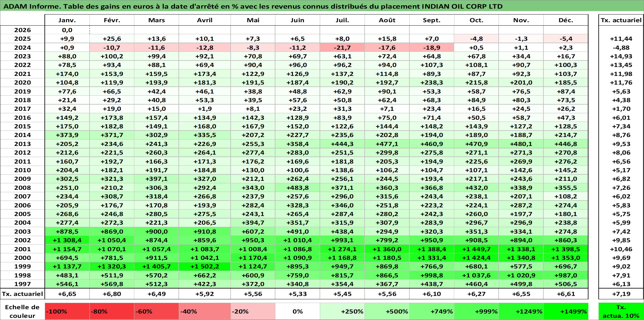
Task: Select the +477,1 cell in 2013
Action: (387, 144)
